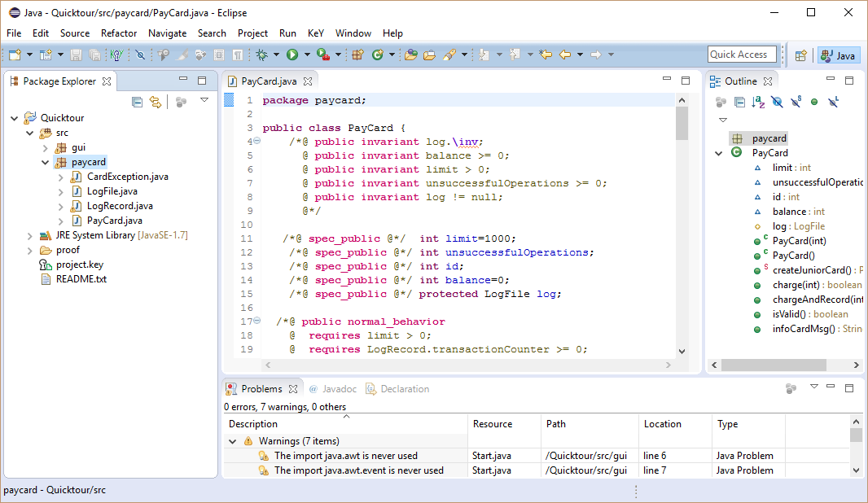Click the Focus on Active Task icon in Outline
This screenshot has width=868, height=503.
coord(721,102)
